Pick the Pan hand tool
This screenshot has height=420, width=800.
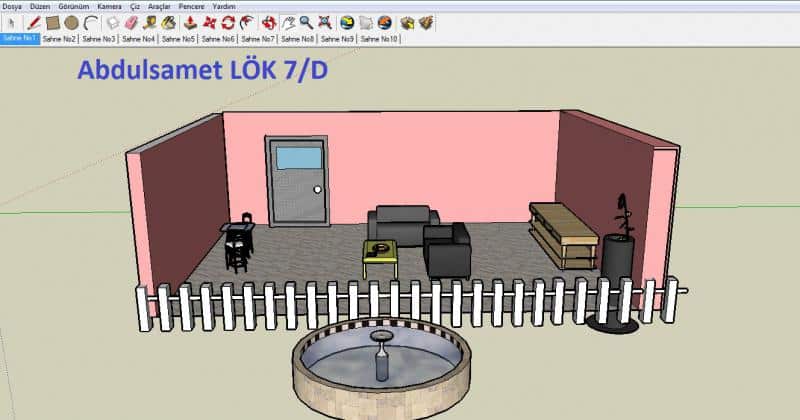(x=287, y=21)
